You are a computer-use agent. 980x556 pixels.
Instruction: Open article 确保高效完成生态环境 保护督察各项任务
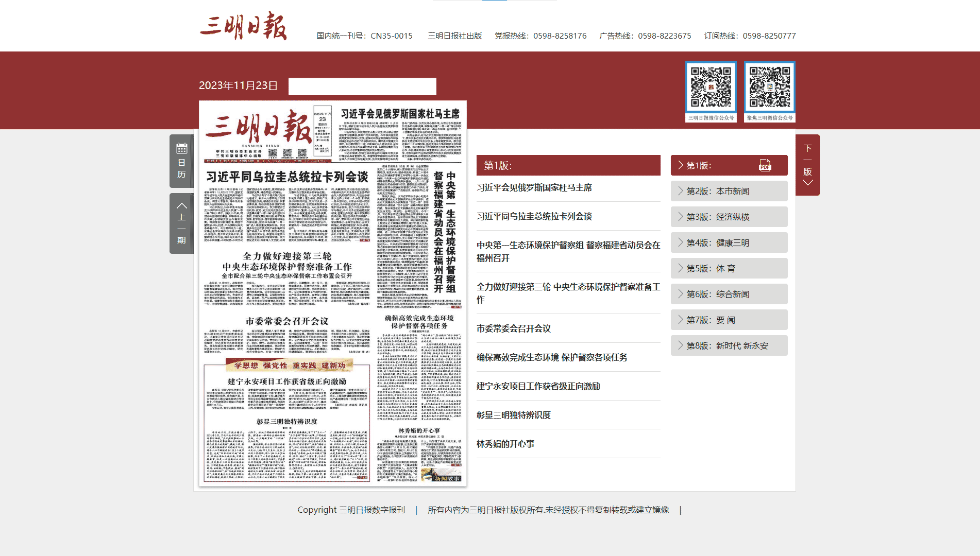pyautogui.click(x=552, y=357)
